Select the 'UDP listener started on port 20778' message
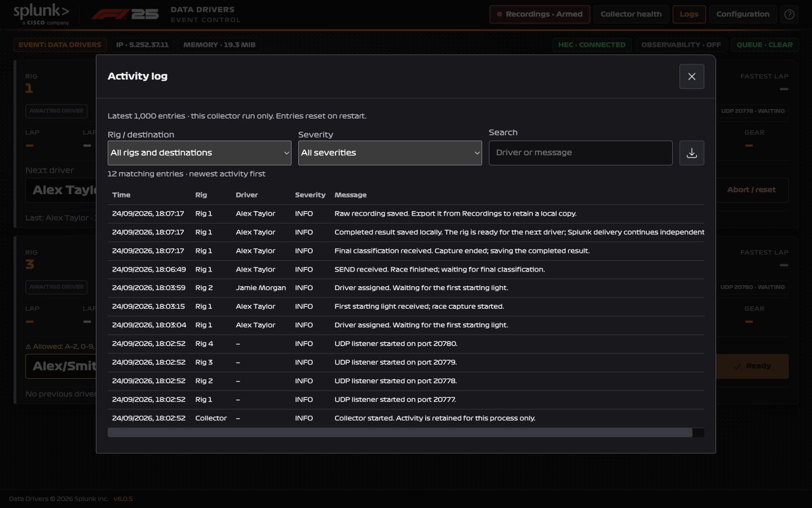Image resolution: width=812 pixels, height=508 pixels. tap(395, 381)
